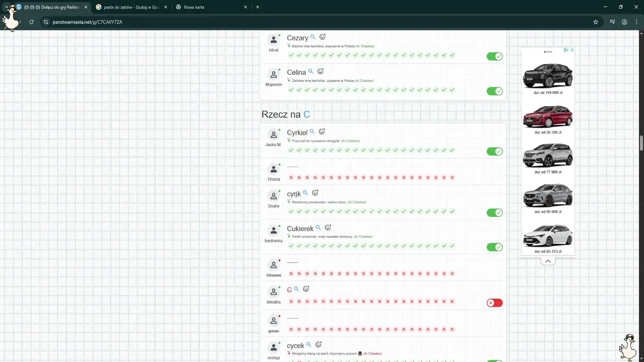The image size is (644, 362).
Task: Search Cukierek via its magnifier icon
Action: 318,228
